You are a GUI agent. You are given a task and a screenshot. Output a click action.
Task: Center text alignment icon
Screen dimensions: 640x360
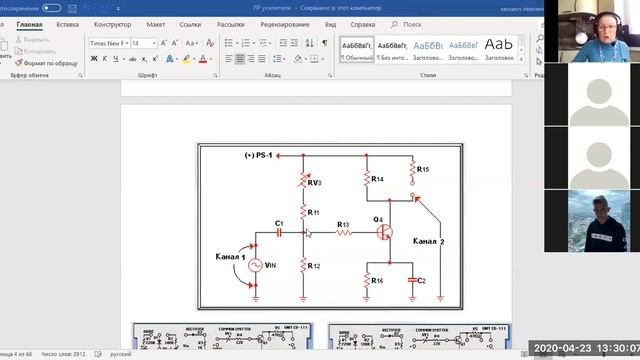click(x=240, y=59)
